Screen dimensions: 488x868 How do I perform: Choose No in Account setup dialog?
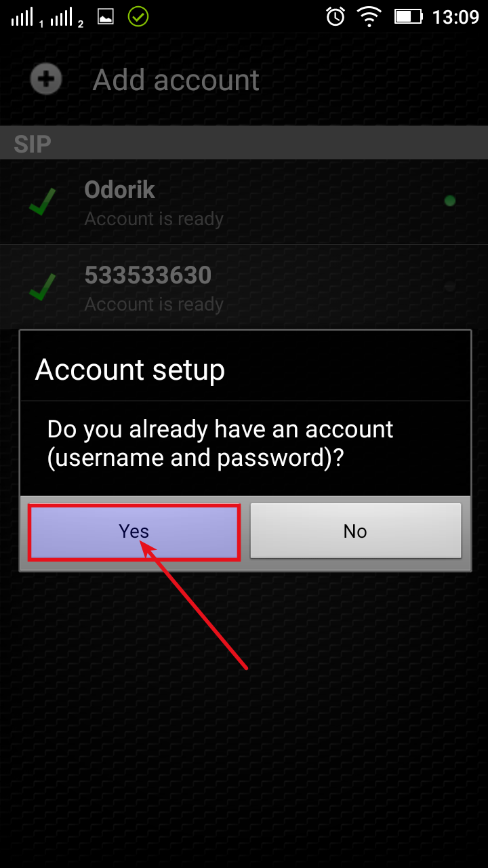coord(356,531)
